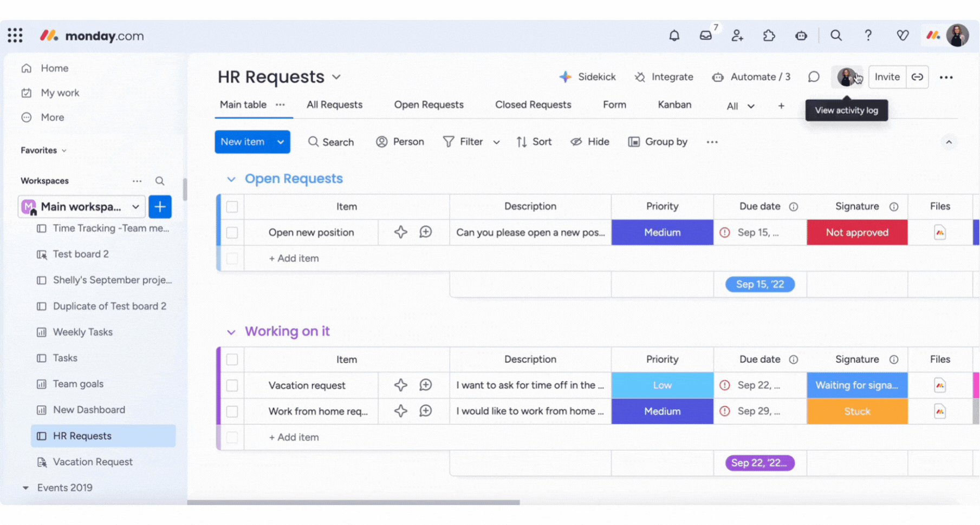The image size is (980, 525).
Task: Click the red Not approved status cell
Action: (856, 233)
